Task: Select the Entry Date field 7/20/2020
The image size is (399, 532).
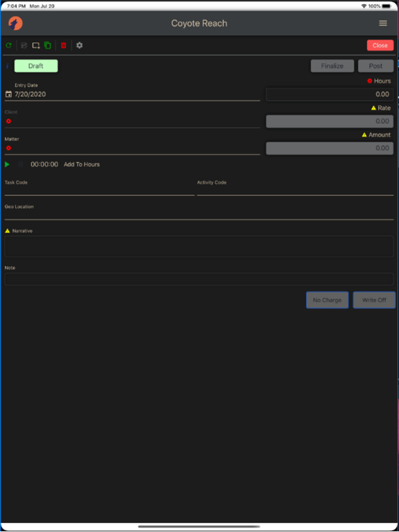Action: [132, 94]
